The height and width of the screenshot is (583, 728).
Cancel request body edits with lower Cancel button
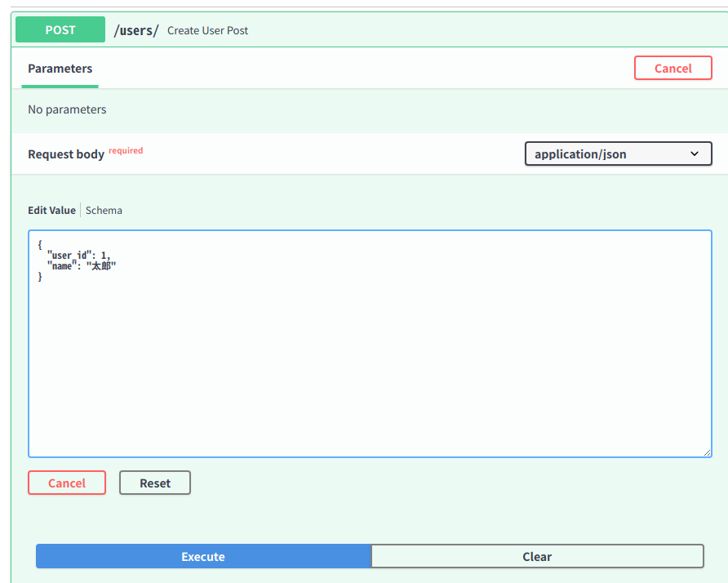pos(66,483)
